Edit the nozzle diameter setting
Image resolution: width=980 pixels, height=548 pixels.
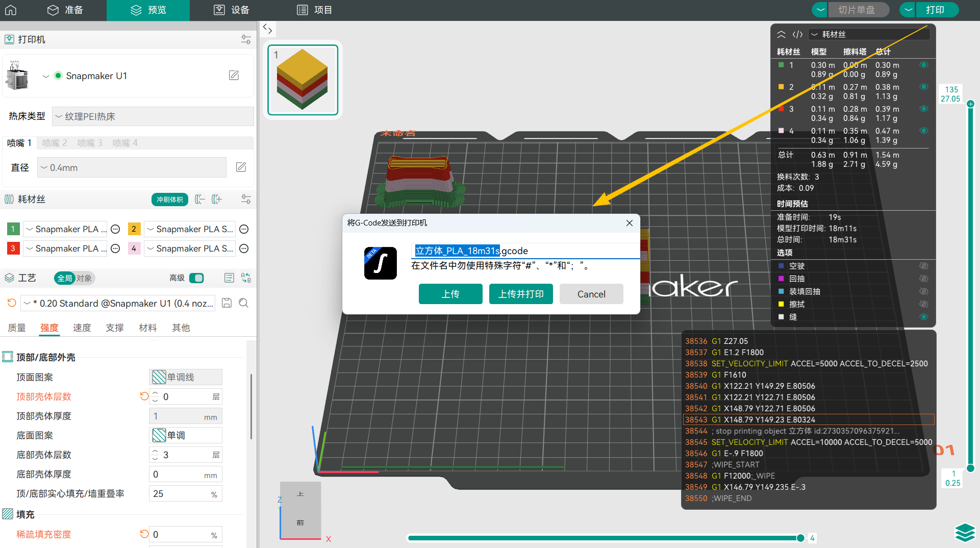coord(241,167)
